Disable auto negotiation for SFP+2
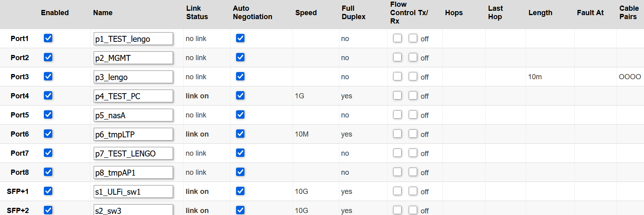Screen dimensions: 644x215 point(240,210)
